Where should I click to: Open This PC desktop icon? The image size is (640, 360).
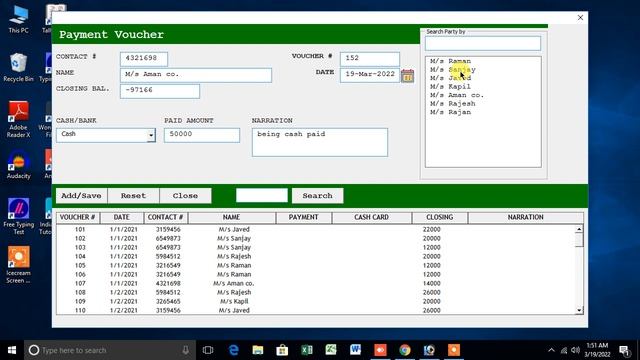point(18,19)
